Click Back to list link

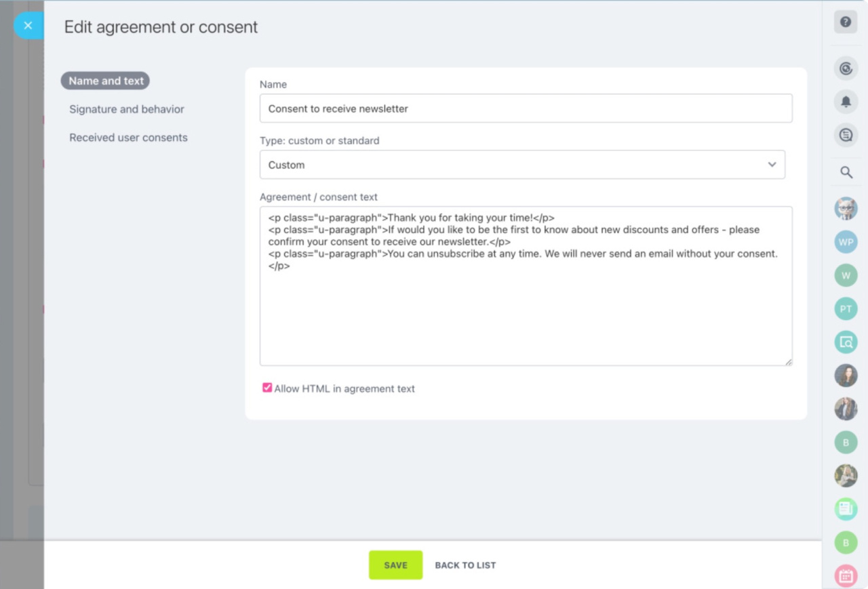pyautogui.click(x=465, y=565)
